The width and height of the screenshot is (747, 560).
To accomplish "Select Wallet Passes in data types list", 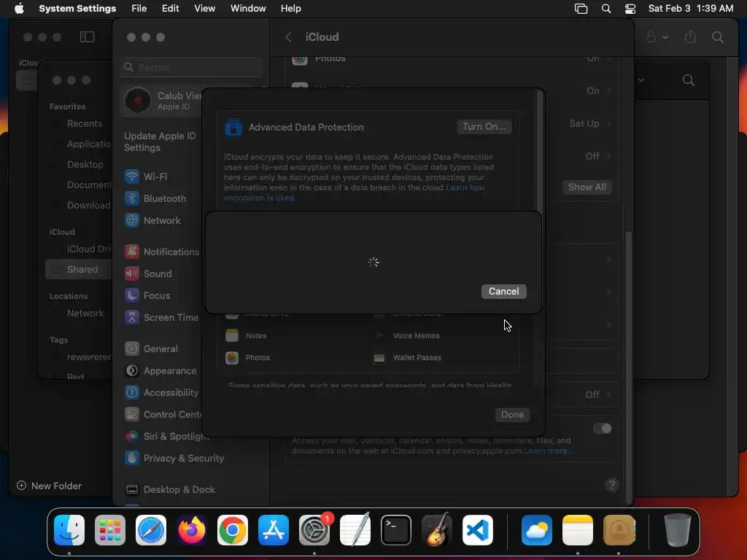I will (x=407, y=357).
